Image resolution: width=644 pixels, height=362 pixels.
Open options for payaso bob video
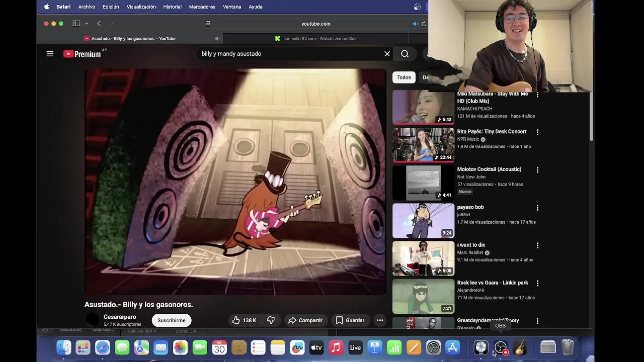(x=537, y=208)
